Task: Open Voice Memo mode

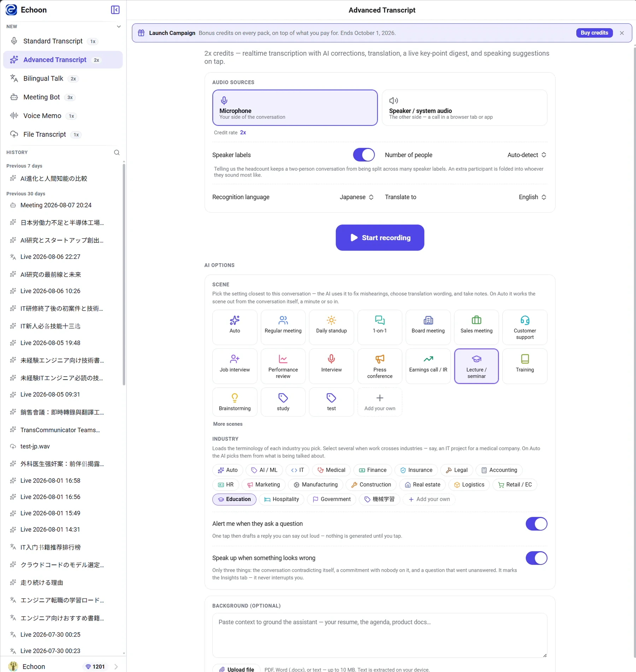Action: click(x=63, y=116)
